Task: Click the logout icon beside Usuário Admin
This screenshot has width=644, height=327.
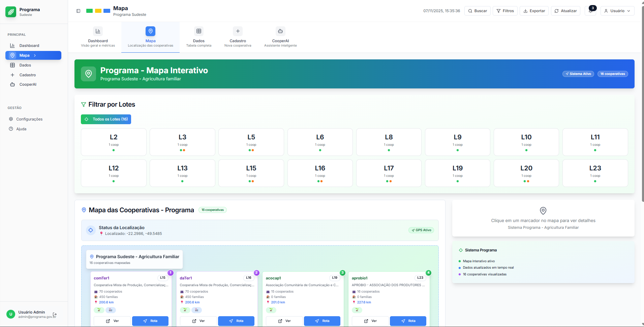Action: [55, 314]
